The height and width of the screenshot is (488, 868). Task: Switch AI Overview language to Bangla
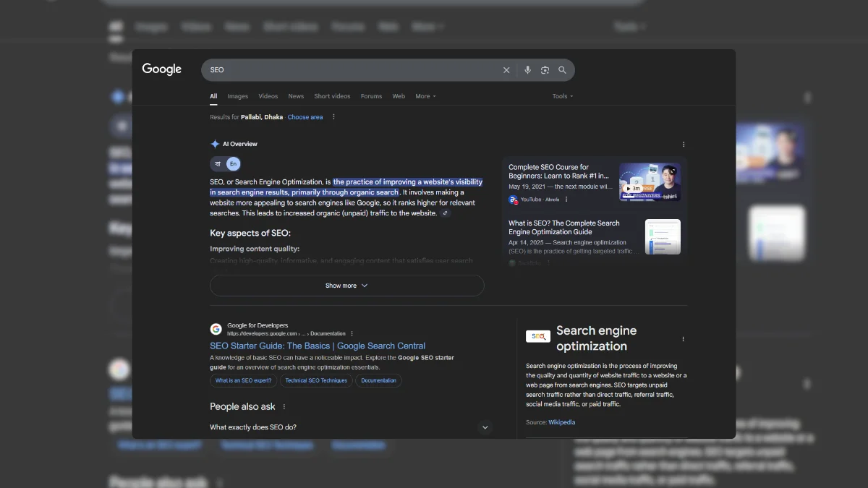click(218, 164)
